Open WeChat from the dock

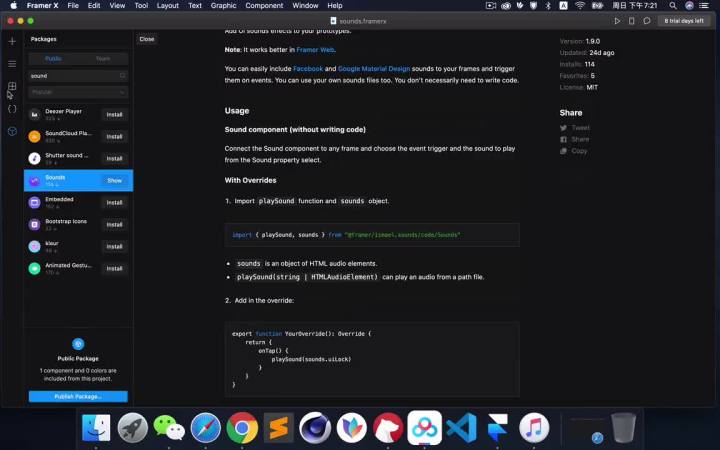tap(169, 428)
